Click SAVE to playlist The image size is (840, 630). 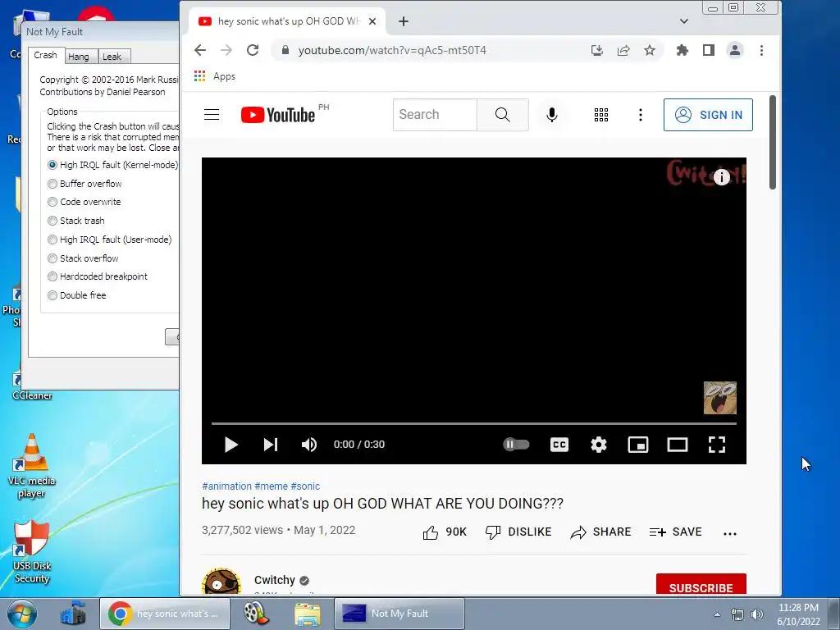pos(675,532)
